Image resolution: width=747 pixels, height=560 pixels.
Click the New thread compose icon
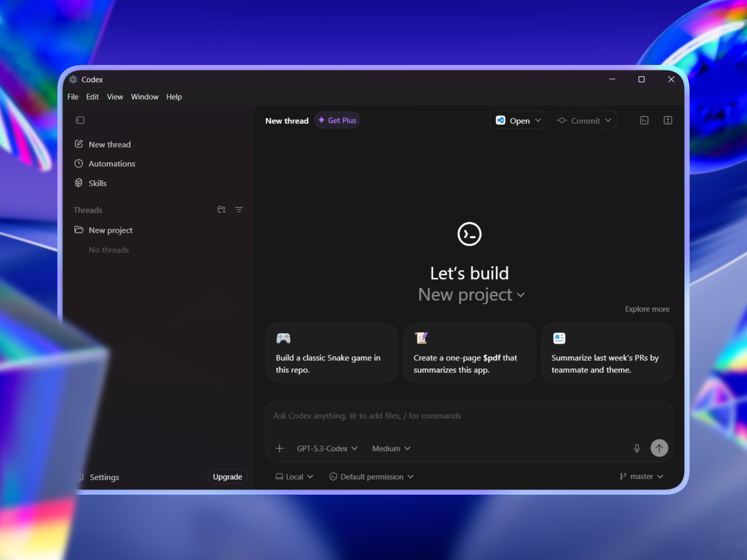(79, 144)
